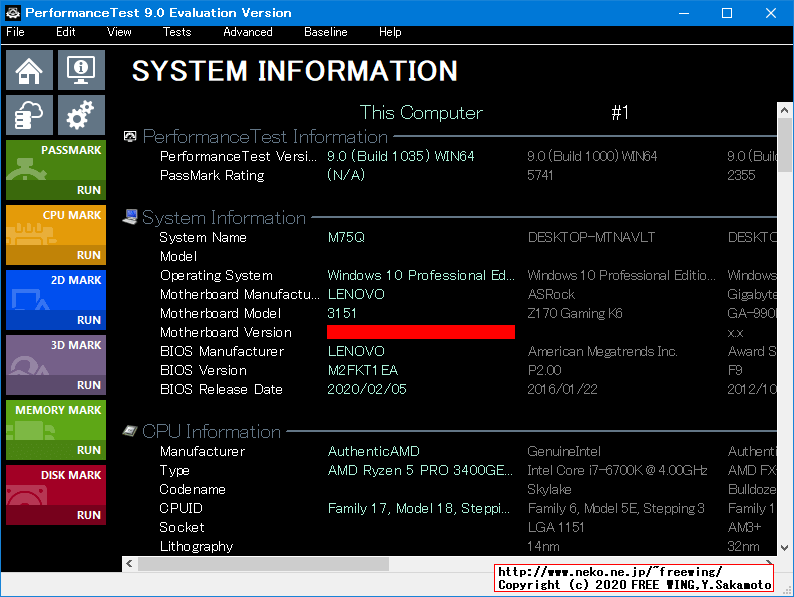Click the 2D Mark tile
This screenshot has height=597, width=794.
pos(56,300)
